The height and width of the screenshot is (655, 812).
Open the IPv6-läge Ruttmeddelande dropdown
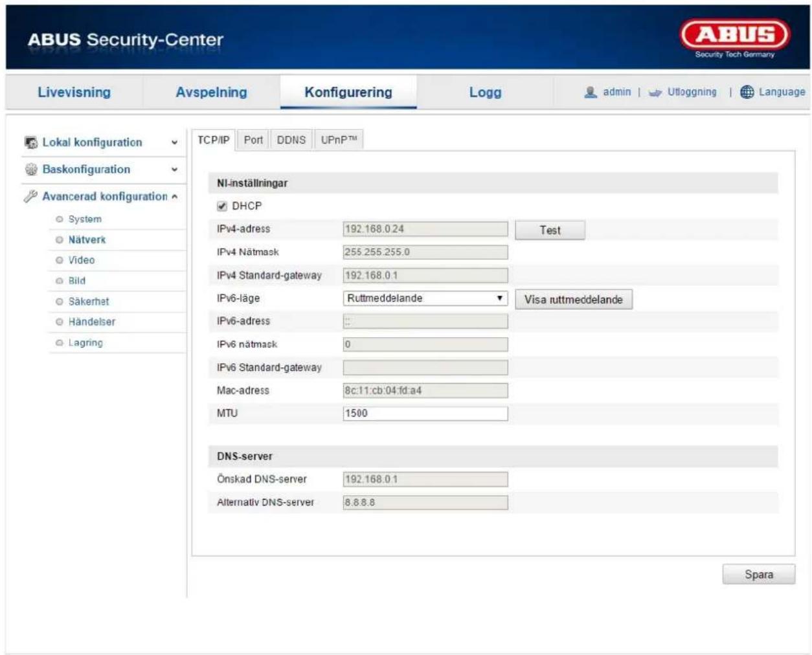(425, 298)
